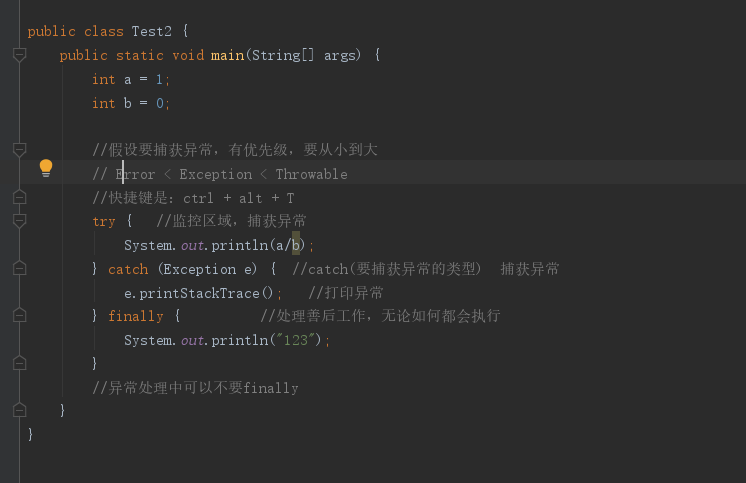
Task: Collapse the main method via gutter fold marker
Action: point(19,56)
